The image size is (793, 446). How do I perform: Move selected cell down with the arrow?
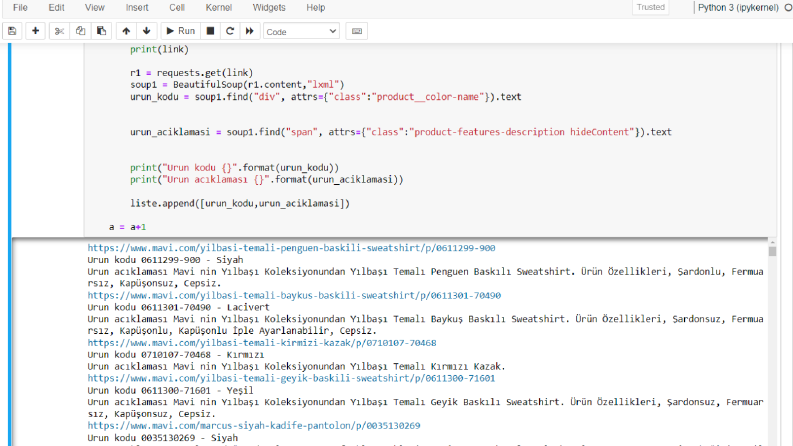tap(147, 31)
